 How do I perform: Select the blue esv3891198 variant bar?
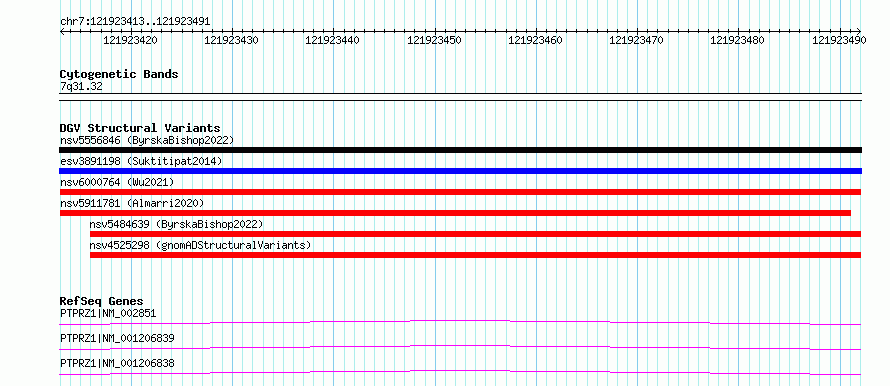pyautogui.click(x=460, y=171)
